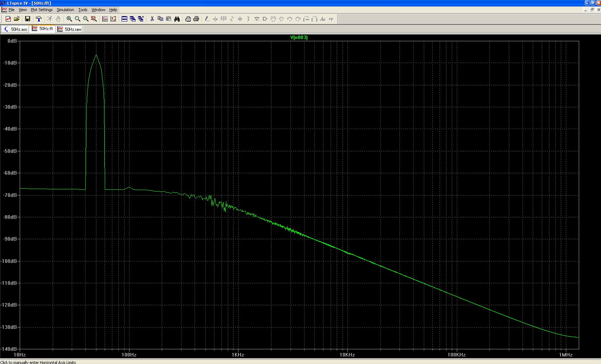The image size is (601, 364).
Task: Click the Undo arrow icon
Action: [x=290, y=19]
